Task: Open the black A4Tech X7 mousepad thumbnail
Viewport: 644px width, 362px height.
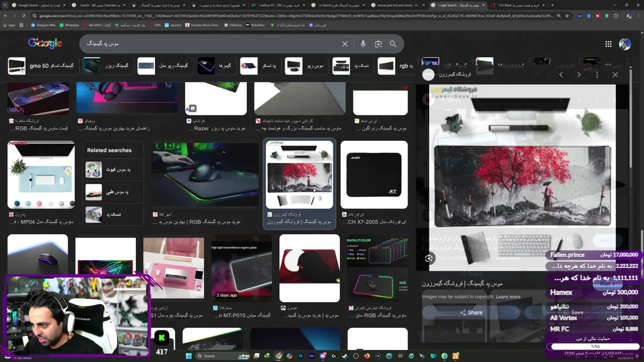Action: pyautogui.click(x=374, y=174)
